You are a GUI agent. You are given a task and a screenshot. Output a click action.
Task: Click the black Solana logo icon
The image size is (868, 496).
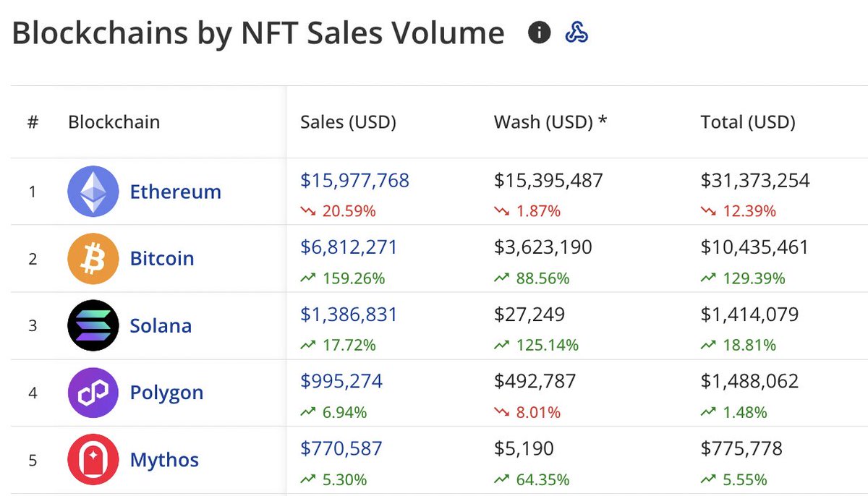pyautogui.click(x=93, y=325)
